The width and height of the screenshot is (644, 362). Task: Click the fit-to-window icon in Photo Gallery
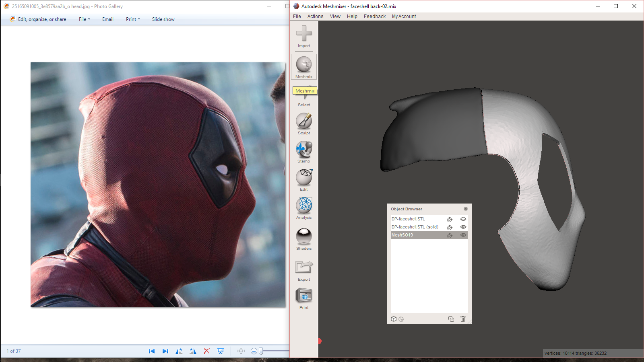coord(241,351)
